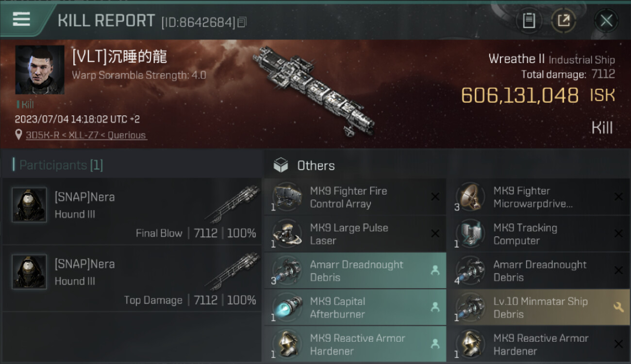Open the hamburger menu

[21, 20]
